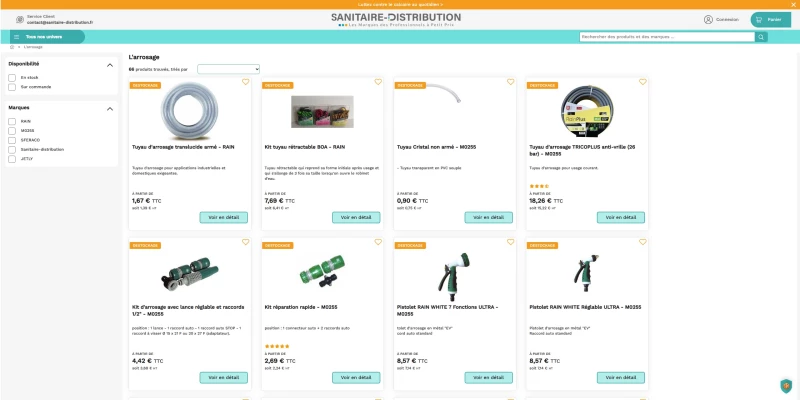This screenshot has width=800, height=400.
Task: Open the 7 Fonctions spray gun image
Action: [x=454, y=276]
